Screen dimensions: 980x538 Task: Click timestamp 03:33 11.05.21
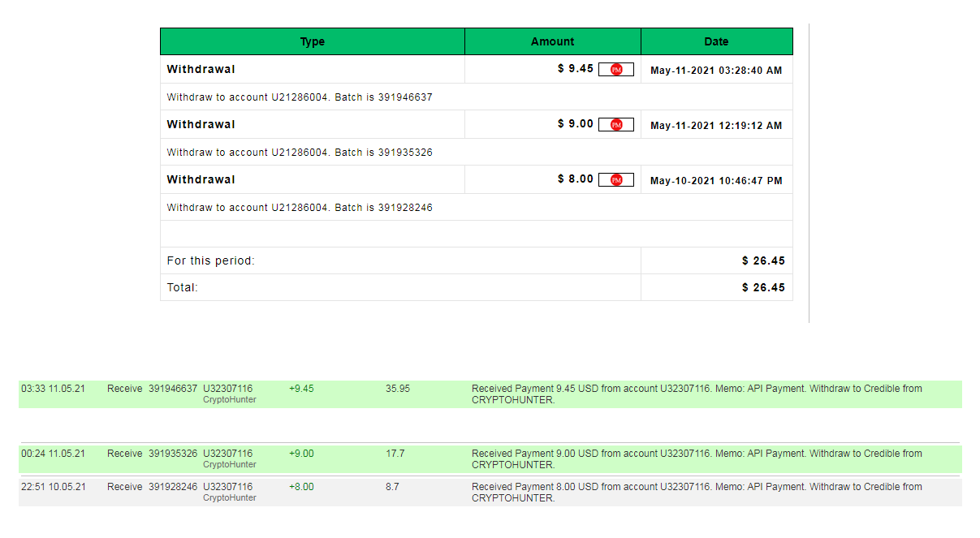[53, 389]
